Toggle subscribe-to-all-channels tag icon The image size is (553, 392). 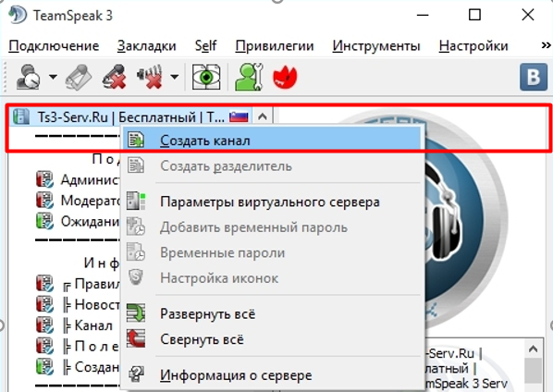pos(78,77)
